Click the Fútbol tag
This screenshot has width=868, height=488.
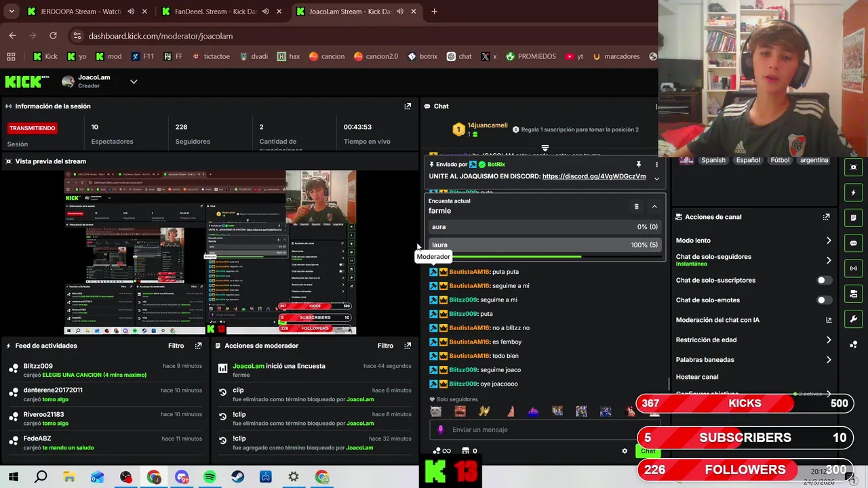tap(780, 160)
